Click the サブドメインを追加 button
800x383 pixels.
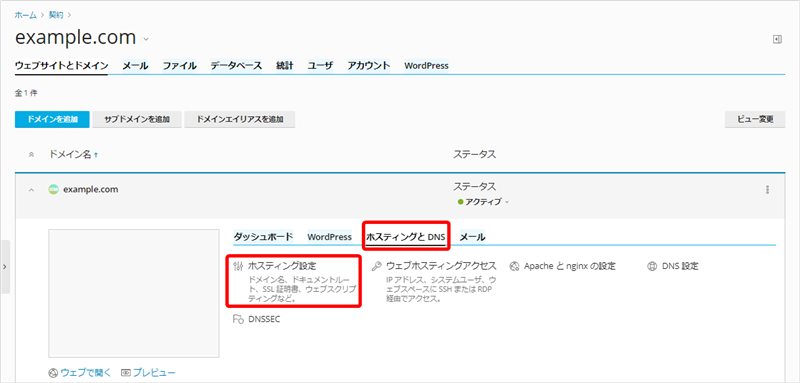[137, 119]
